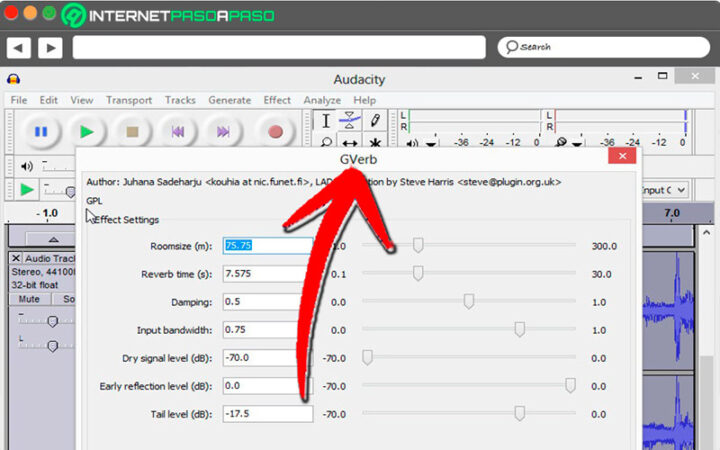Click the macOS green zoom window button
This screenshot has height=450, width=720.
[49, 12]
